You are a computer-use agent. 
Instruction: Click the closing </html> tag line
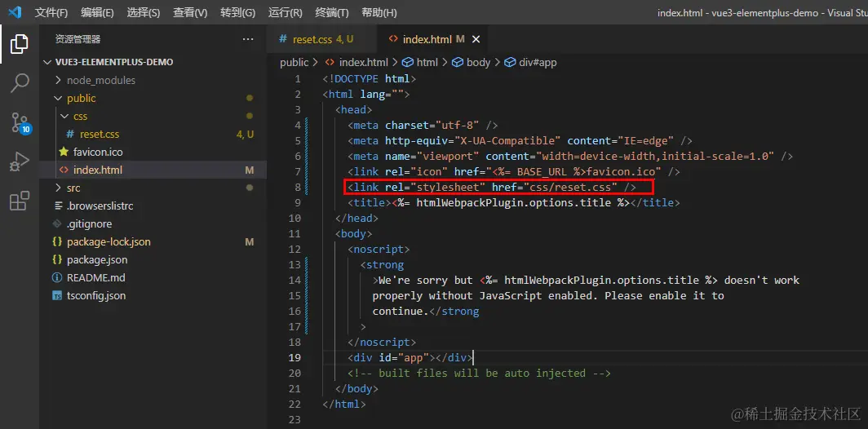[344, 404]
